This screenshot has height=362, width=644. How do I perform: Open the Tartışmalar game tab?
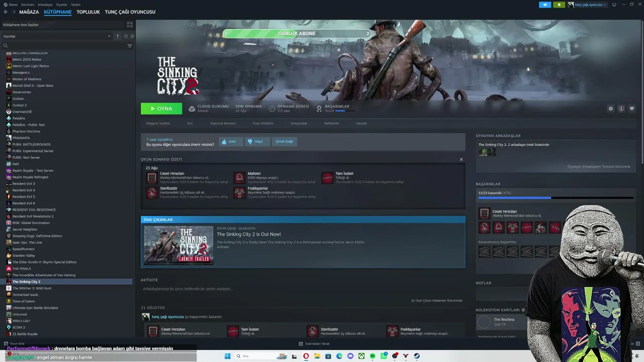click(x=299, y=123)
